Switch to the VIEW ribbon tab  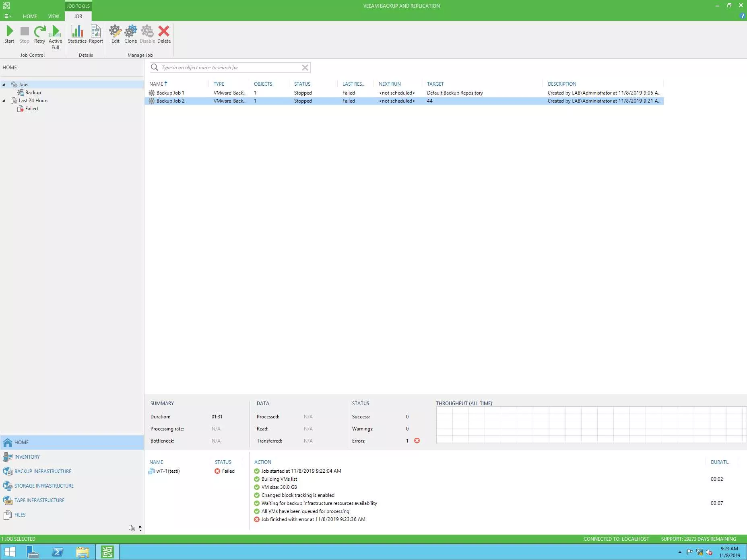pos(54,16)
